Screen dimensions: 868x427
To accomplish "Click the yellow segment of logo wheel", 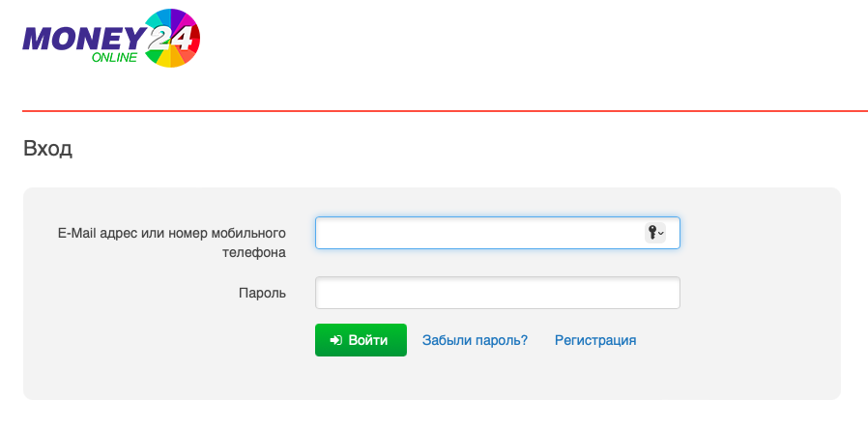I will coord(165,60).
